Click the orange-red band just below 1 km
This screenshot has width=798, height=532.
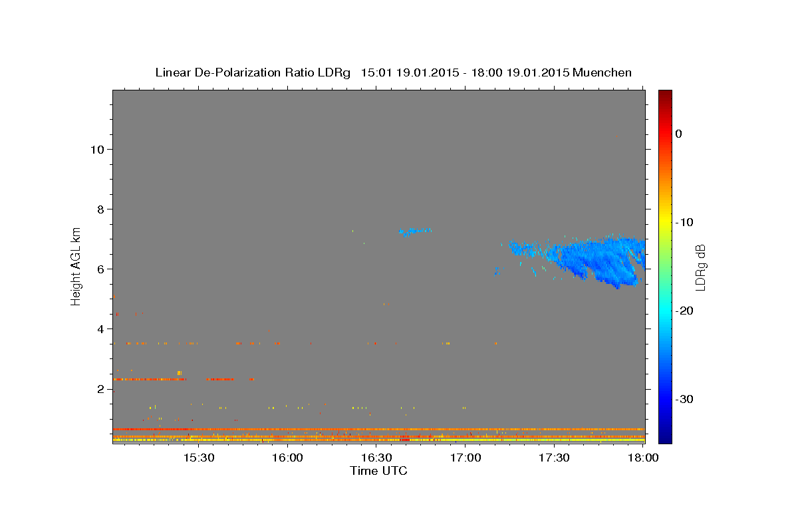[378, 430]
